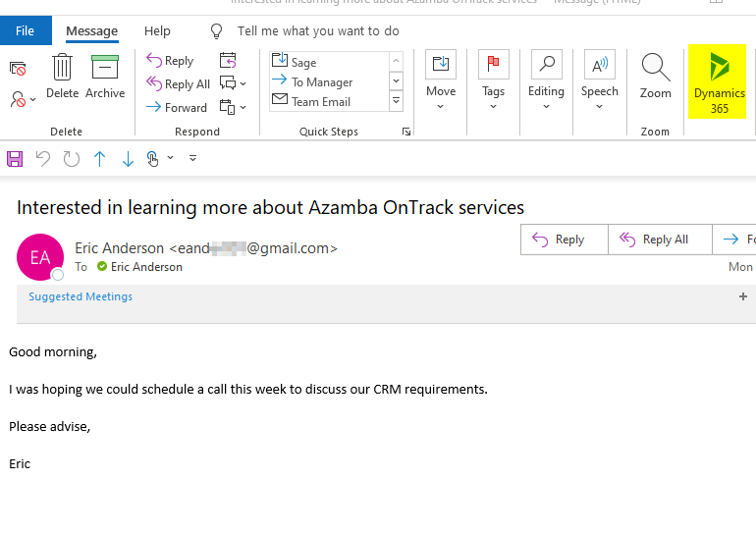This screenshot has width=756, height=534.
Task: Click the EA sender avatar
Action: (40, 257)
